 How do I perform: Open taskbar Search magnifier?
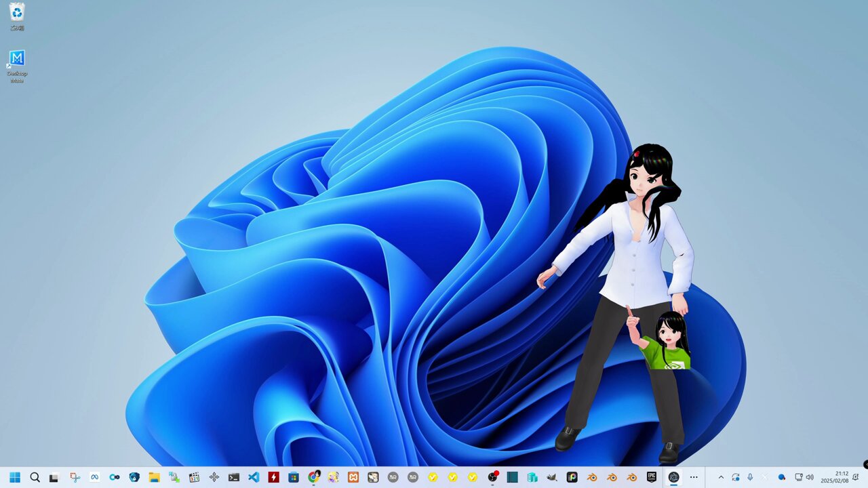click(35, 477)
